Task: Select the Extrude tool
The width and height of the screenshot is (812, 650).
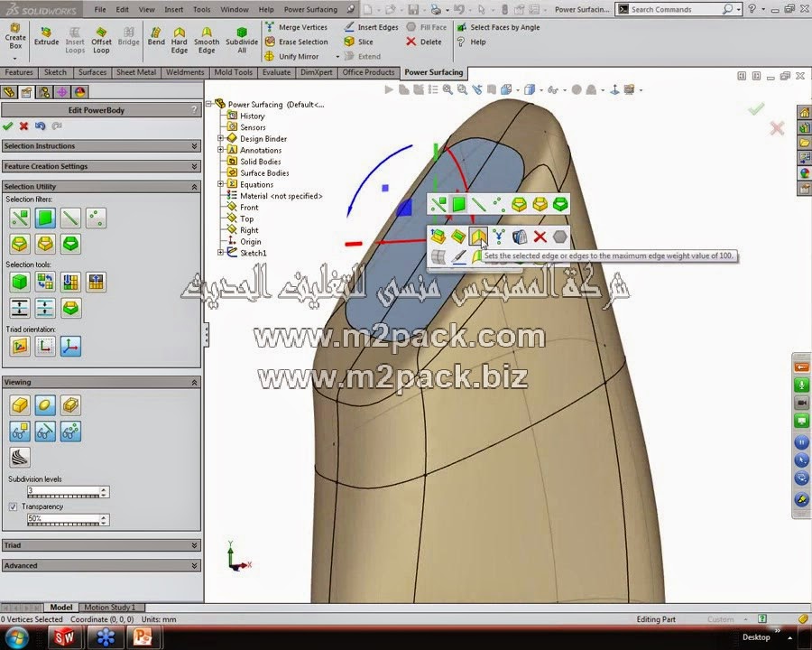Action: pyautogui.click(x=46, y=37)
